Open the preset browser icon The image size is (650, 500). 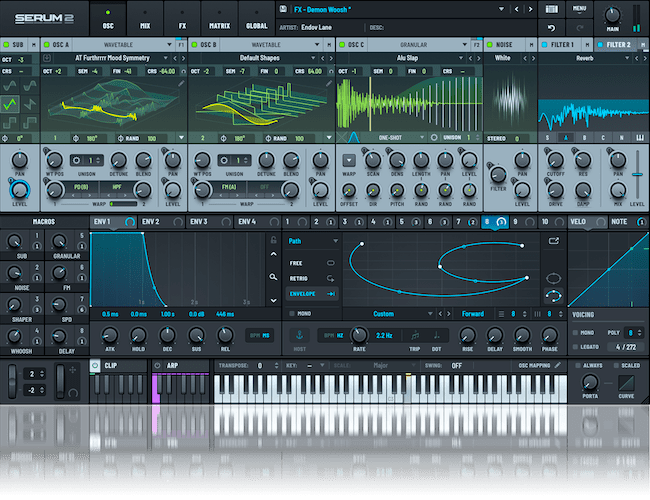pos(551,9)
